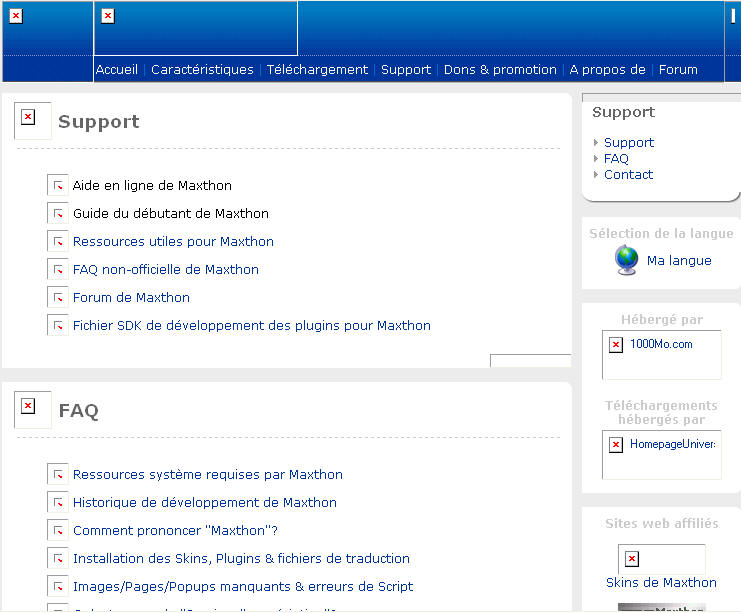
Task: Click the bullet icon beside Historique de développement
Action: (58, 502)
